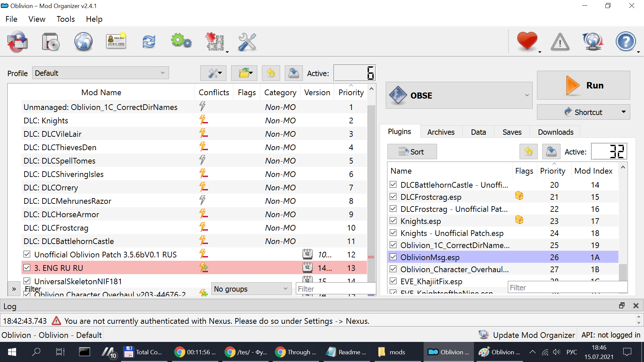Viewport: 644px width, 362px height.
Task: Click plugin list vertical scrollbar thumb
Action: point(623,273)
